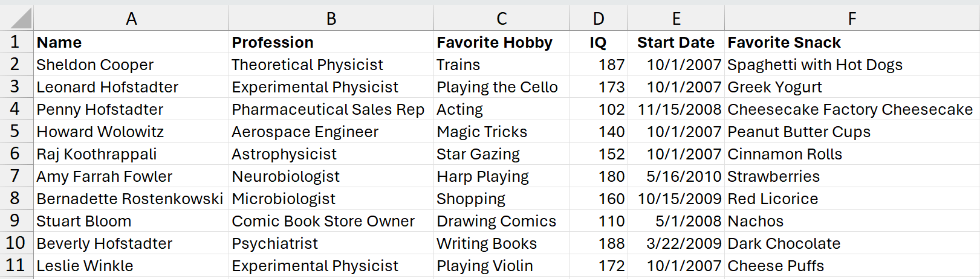Click Bernadette Rostenkowski name cell
Screen dimensions: 980x279
click(130, 199)
